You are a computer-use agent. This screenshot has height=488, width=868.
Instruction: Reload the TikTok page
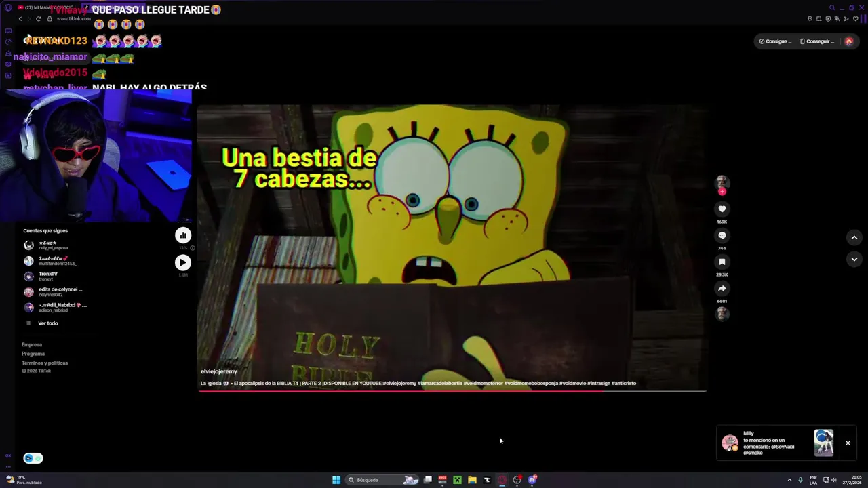pyautogui.click(x=38, y=19)
